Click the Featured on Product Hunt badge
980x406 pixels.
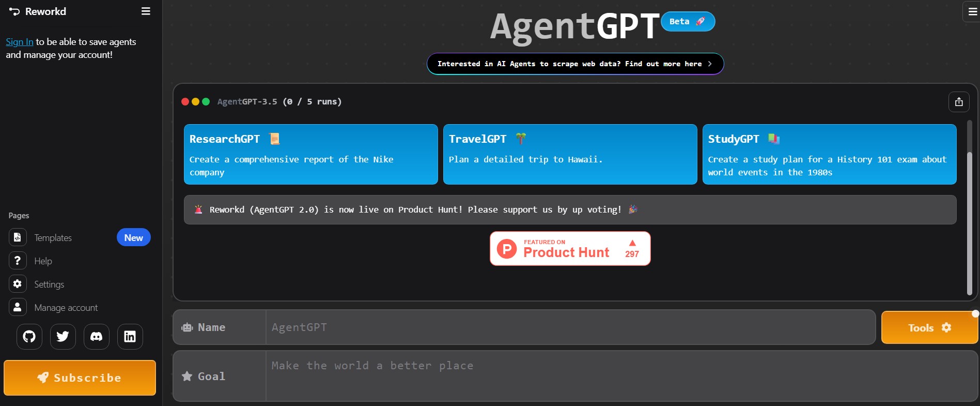click(x=570, y=249)
